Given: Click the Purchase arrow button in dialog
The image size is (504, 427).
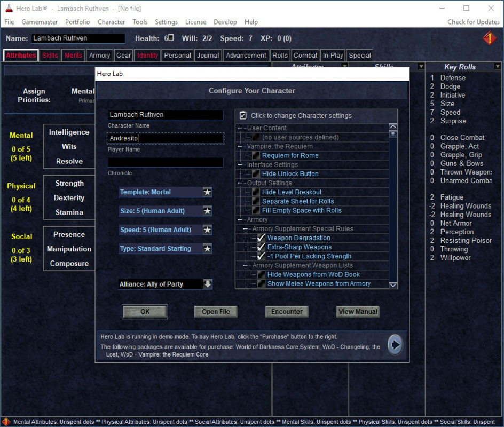Looking at the screenshot, I should tap(395, 345).
